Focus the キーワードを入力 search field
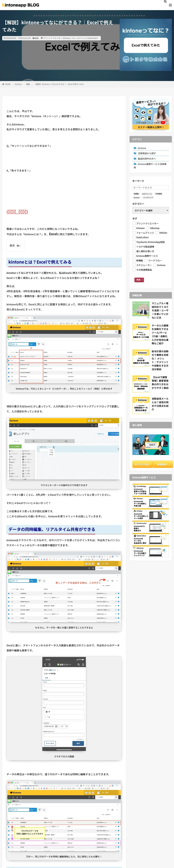 pyautogui.click(x=150, y=188)
